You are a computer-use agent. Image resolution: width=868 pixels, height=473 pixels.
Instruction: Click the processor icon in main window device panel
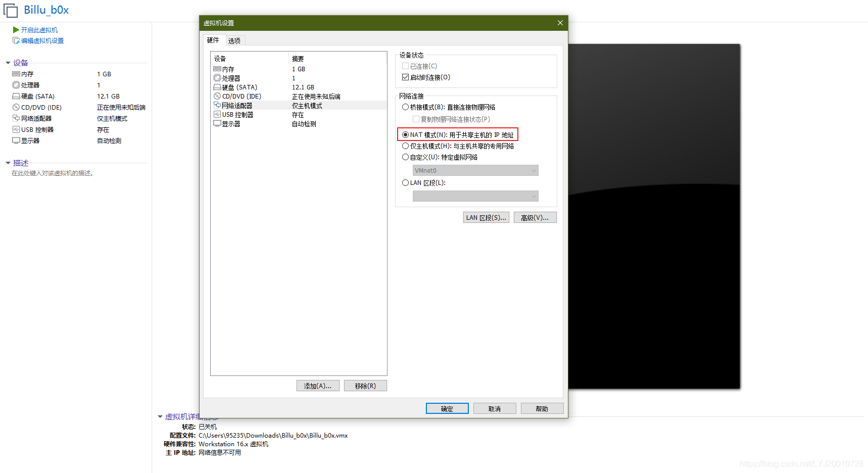[x=16, y=85]
